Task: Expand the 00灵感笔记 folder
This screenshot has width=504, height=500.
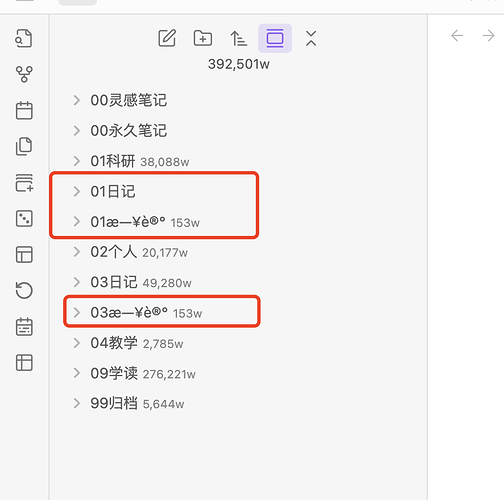Action: click(76, 100)
